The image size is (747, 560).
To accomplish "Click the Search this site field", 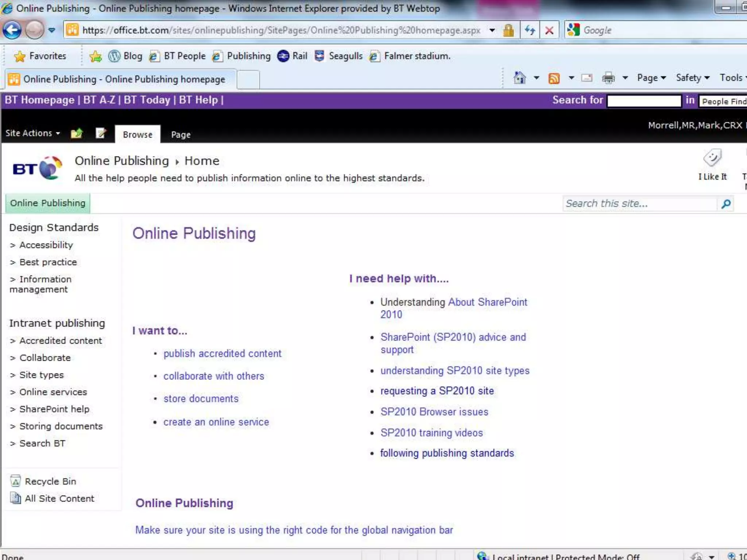I will (x=640, y=203).
